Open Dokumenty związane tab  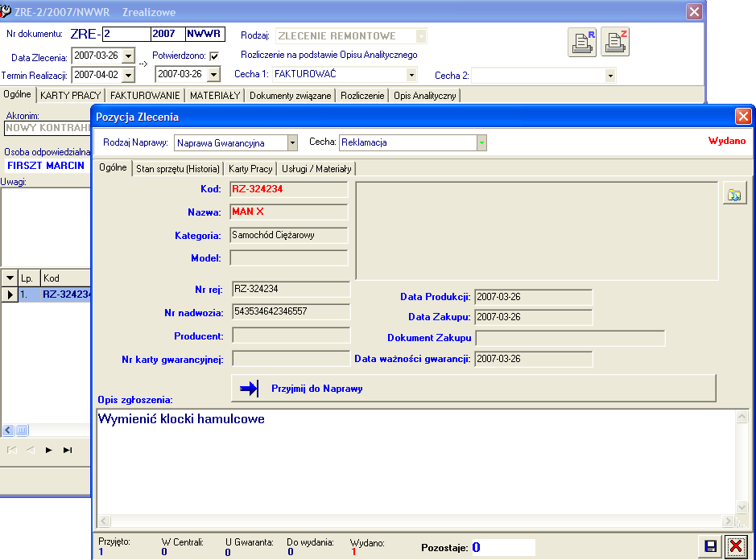point(291,96)
